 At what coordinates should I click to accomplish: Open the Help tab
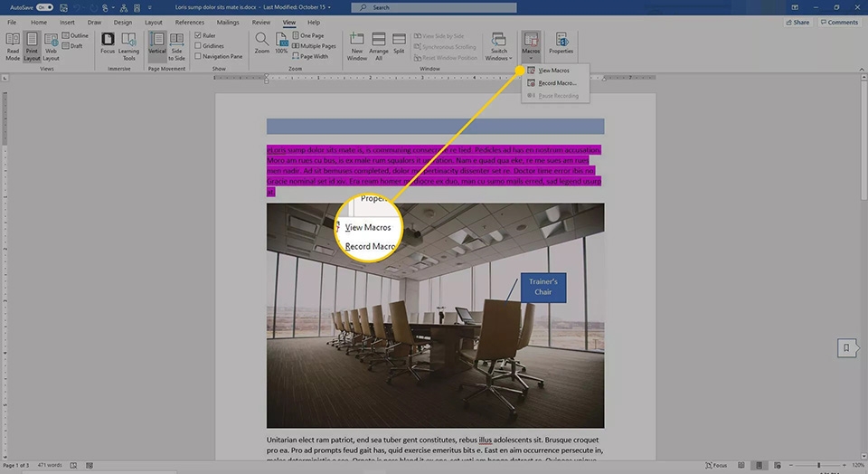pos(314,22)
